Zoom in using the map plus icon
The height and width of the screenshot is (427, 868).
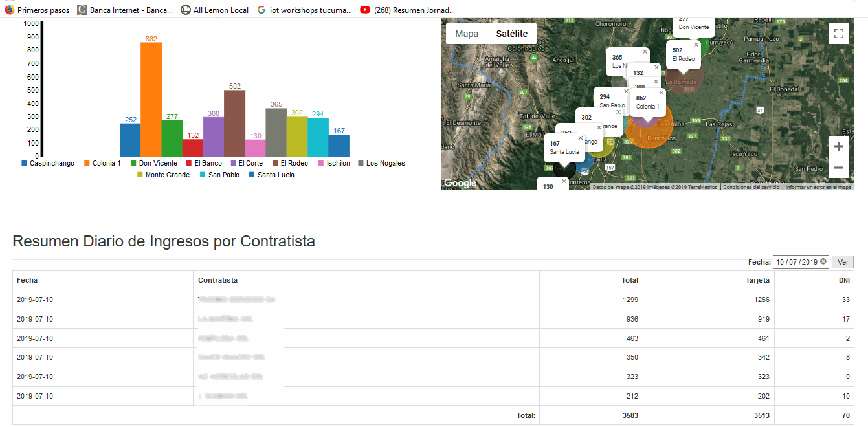click(x=838, y=146)
